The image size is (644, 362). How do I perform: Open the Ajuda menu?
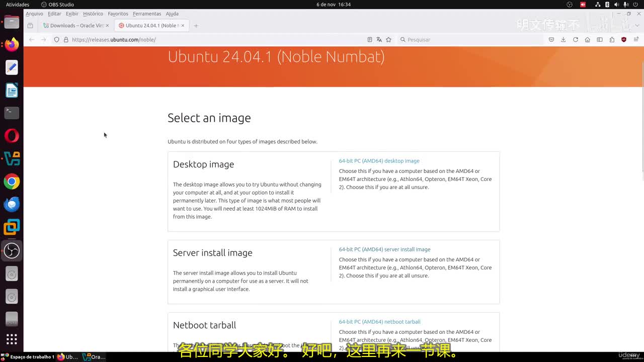coord(172,14)
